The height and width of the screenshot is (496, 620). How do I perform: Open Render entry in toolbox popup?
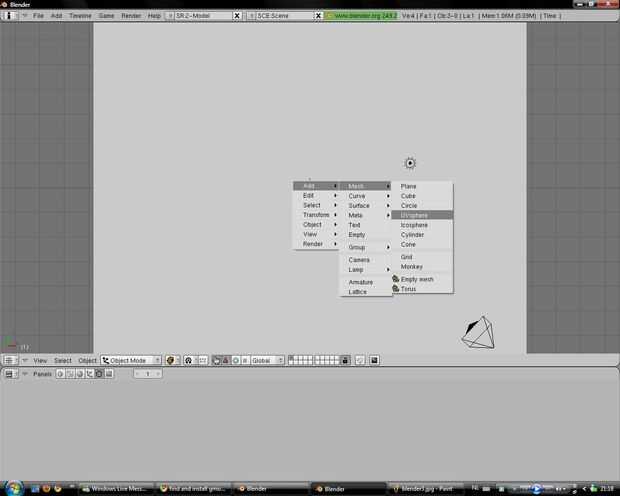[x=316, y=244]
